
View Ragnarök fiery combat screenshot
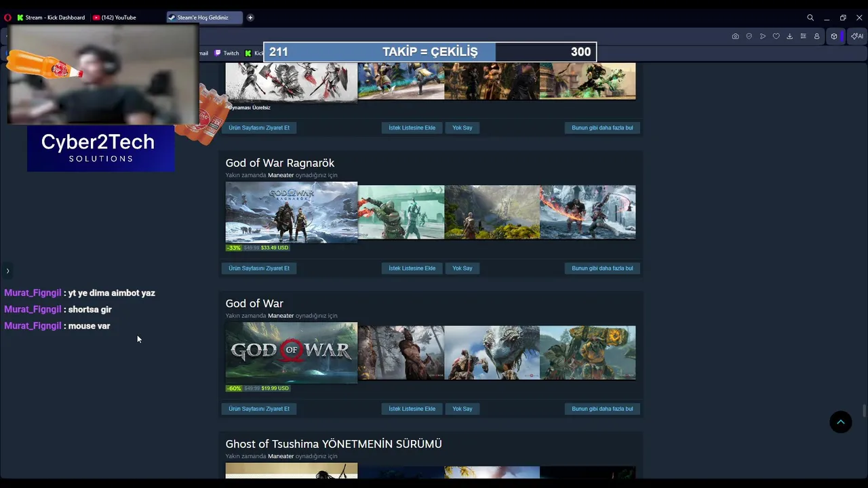tap(588, 212)
